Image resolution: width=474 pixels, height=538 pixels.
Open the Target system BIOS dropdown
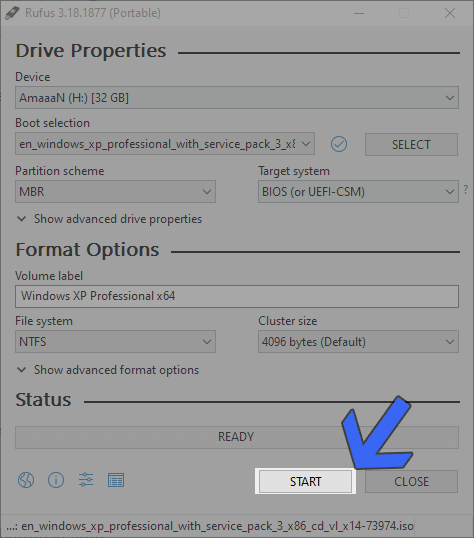tap(358, 191)
